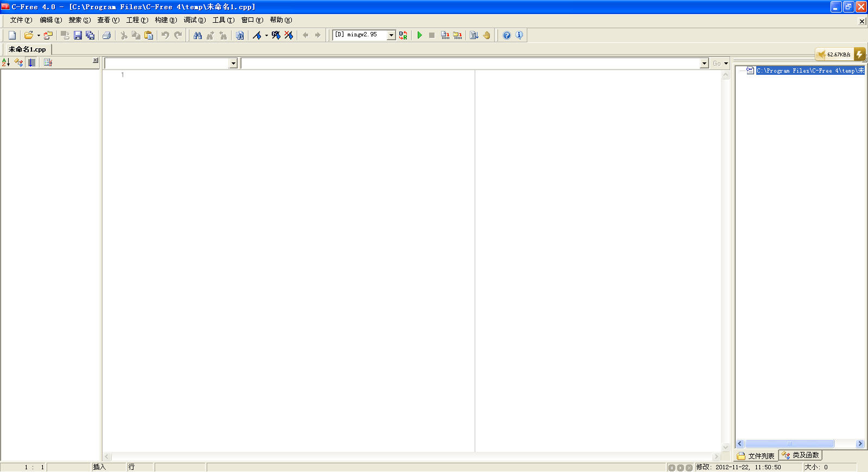This screenshot has width=868, height=472.
Task: Click inside the code editor line 1
Action: (x=298, y=75)
